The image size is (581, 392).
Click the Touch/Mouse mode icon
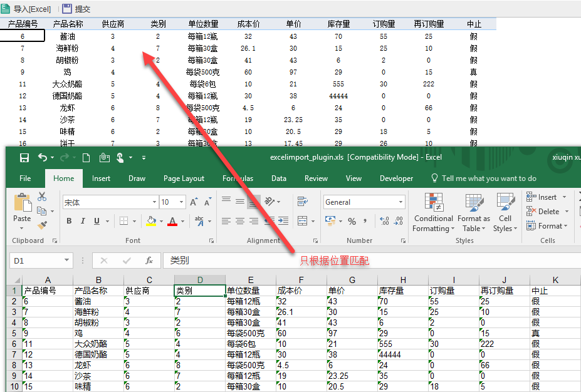pyautogui.click(x=120, y=158)
